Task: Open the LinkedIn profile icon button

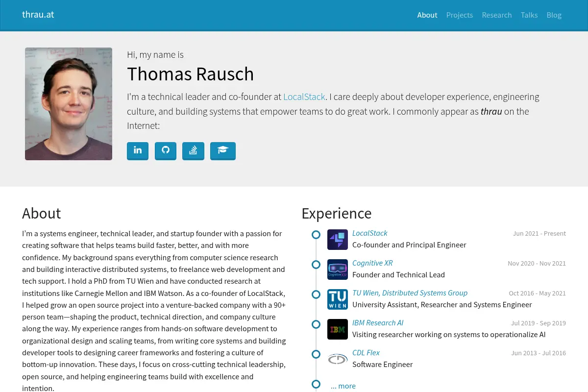Action: [x=138, y=151]
